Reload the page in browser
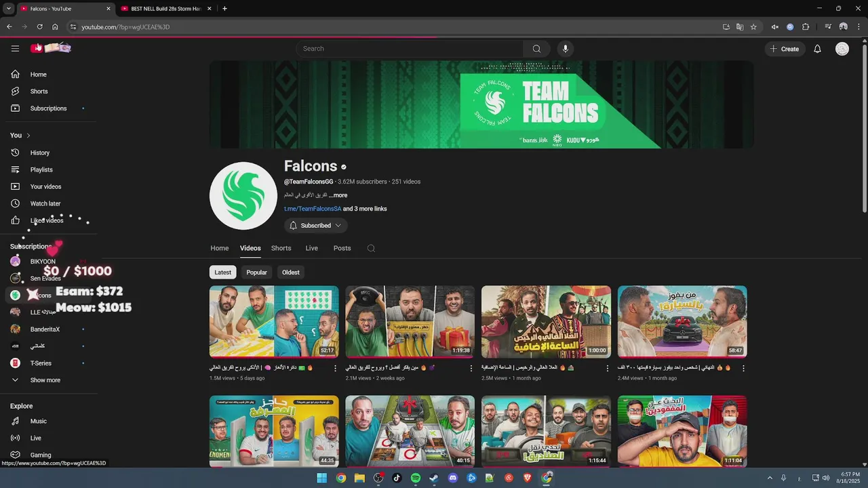This screenshot has width=868, height=488. click(x=39, y=27)
